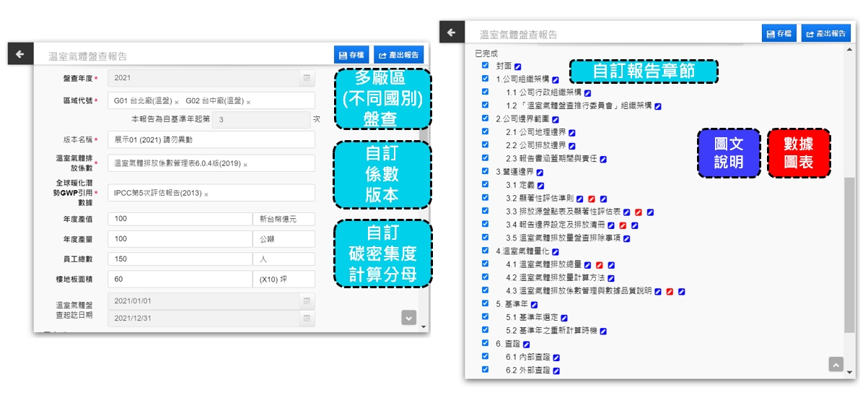868x398 pixels.
Task: Edit section 2.1 公司地理邊界 via its pencil icon
Action: coord(571,133)
